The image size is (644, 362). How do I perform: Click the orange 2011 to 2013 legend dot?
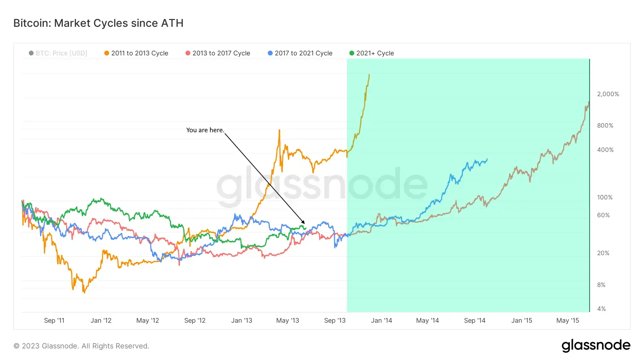click(x=107, y=53)
